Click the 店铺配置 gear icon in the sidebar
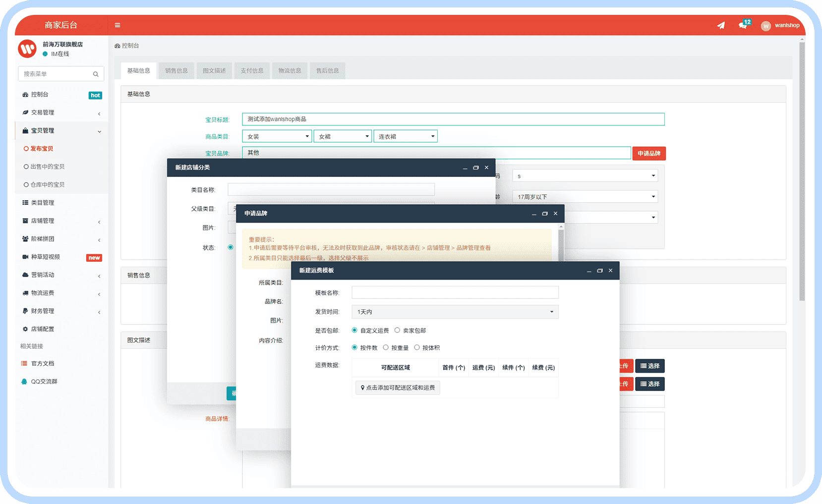Image resolution: width=822 pixels, height=504 pixels. [x=25, y=329]
